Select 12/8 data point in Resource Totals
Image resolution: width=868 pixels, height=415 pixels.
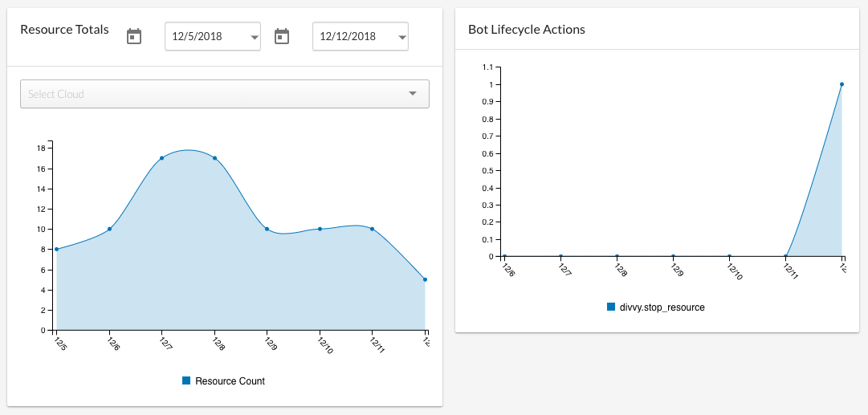214,158
